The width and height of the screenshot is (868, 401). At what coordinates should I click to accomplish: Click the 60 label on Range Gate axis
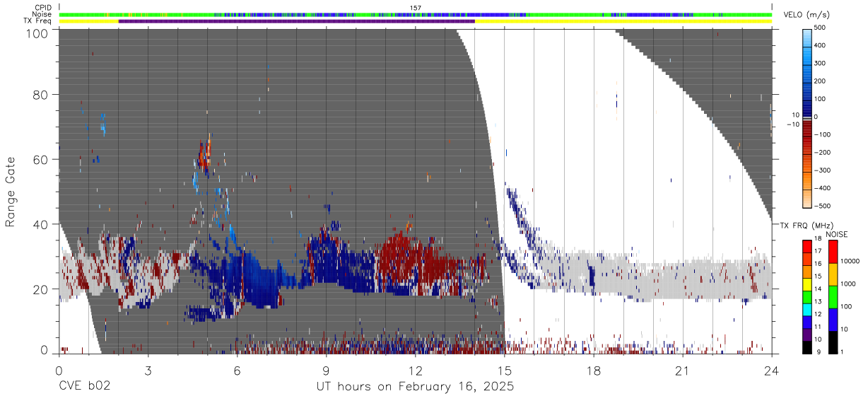41,160
